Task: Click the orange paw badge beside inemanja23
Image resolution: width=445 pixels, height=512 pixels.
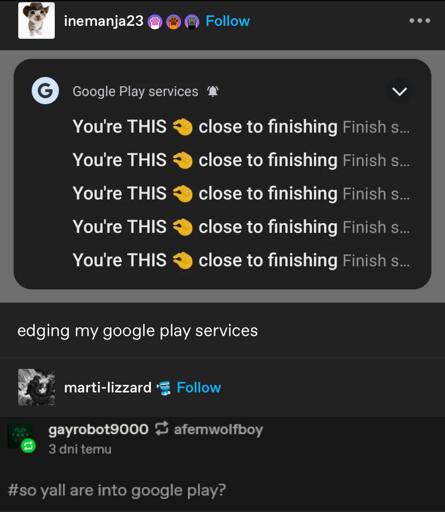Action: [173, 22]
